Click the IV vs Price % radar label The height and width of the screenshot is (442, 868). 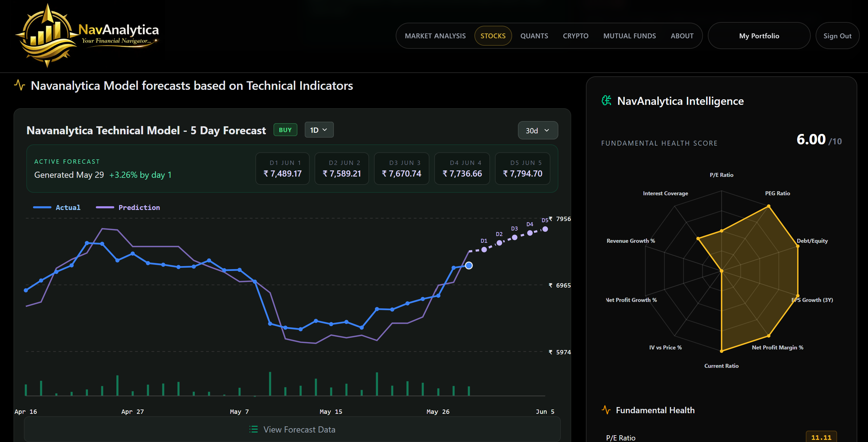point(665,347)
